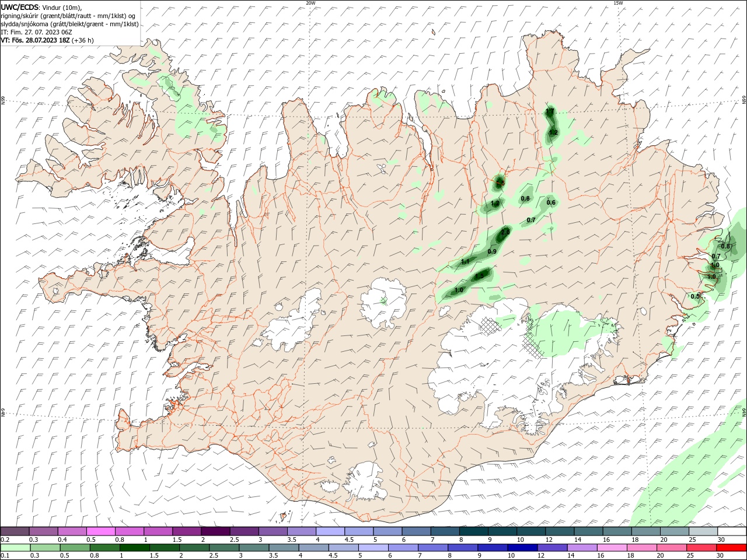Click the darkest purple 2–2.5 snow scale swatch
Image resolution: width=747 pixels, height=560 pixels.
(x=215, y=531)
